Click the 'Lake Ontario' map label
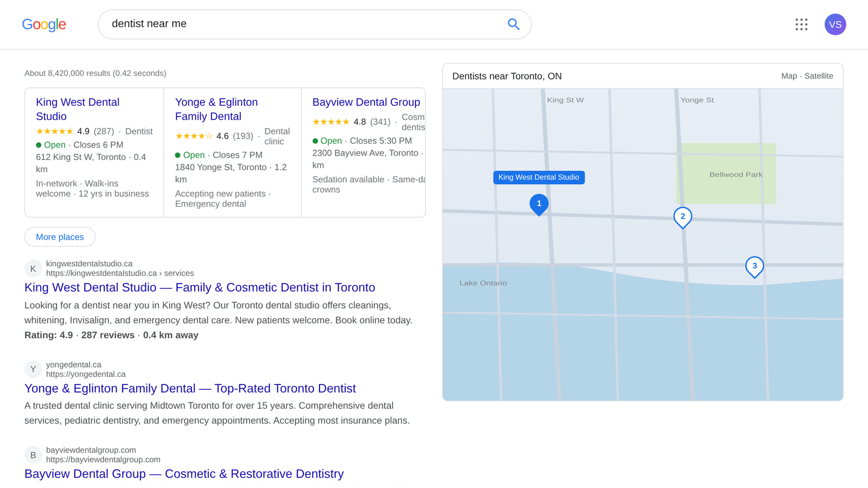Screen dimensions: 868x488 (x=483, y=283)
